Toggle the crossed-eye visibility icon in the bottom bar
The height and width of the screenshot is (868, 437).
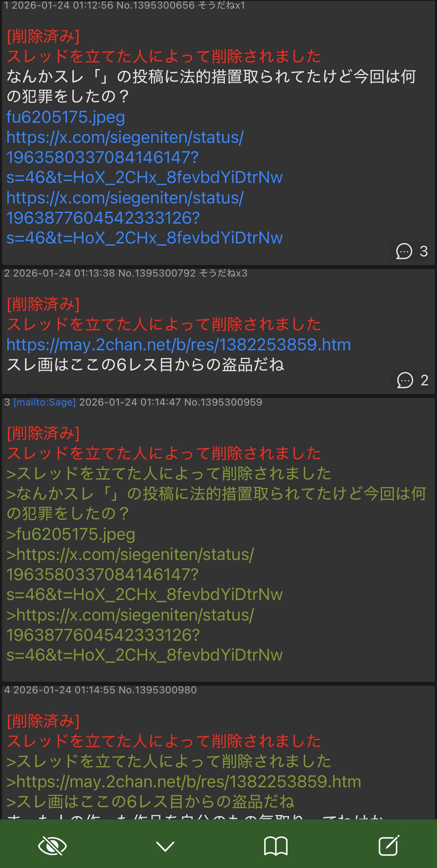[x=52, y=846]
